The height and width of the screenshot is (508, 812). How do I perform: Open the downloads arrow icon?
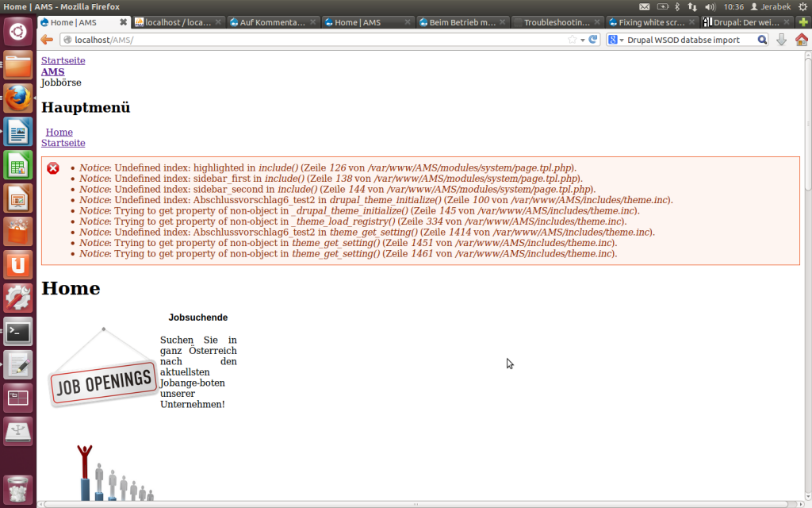(x=781, y=40)
